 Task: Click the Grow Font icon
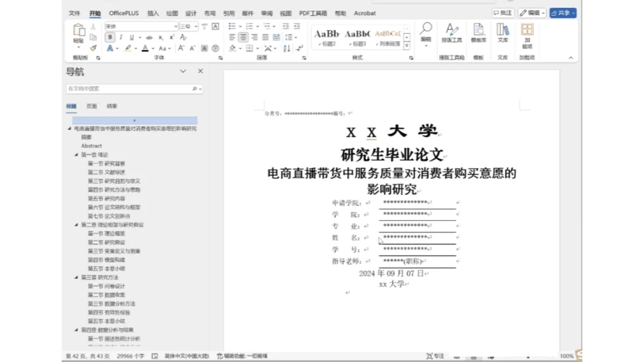coord(181,48)
